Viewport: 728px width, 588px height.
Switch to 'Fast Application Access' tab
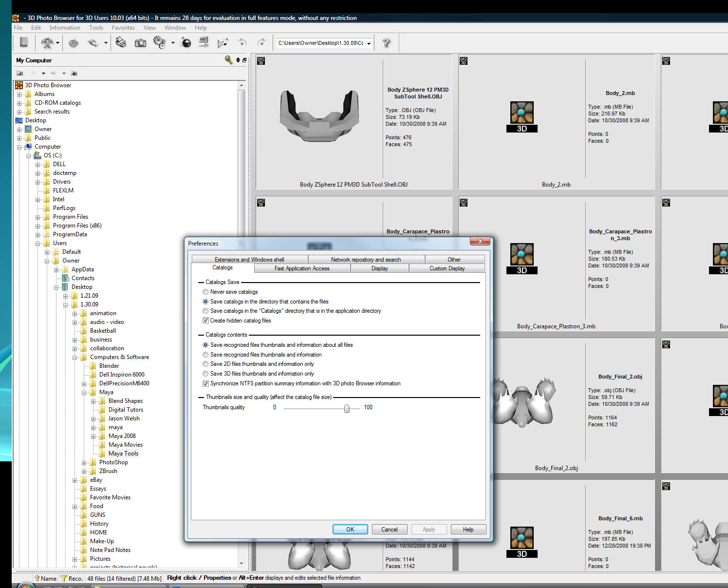tap(302, 268)
